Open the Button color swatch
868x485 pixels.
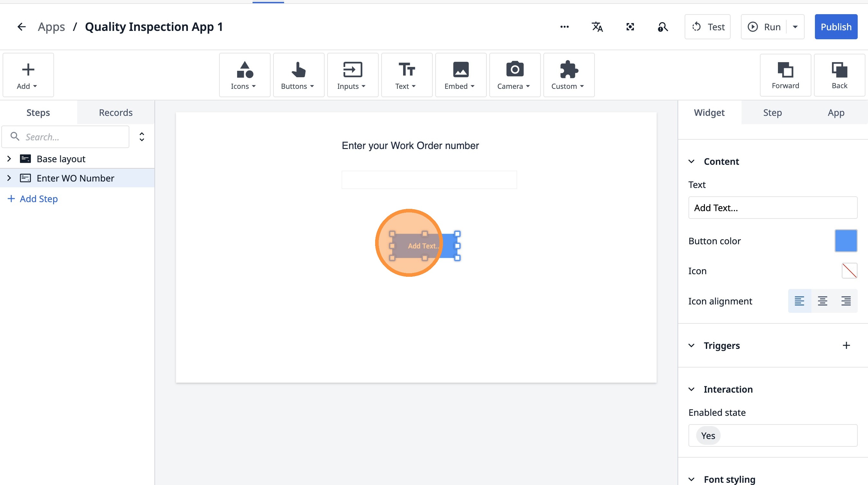pos(845,241)
